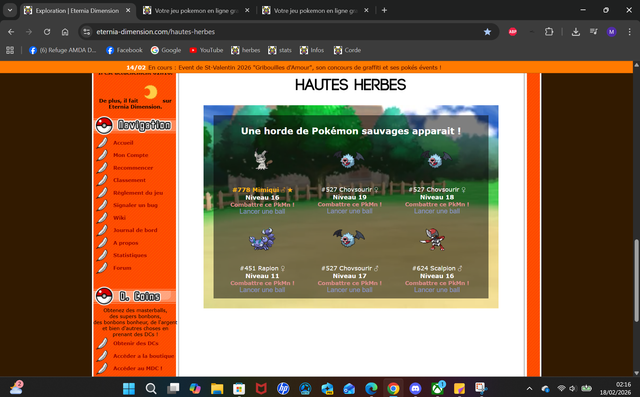Reload the current page
The width and height of the screenshot is (640, 397).
pos(47,32)
